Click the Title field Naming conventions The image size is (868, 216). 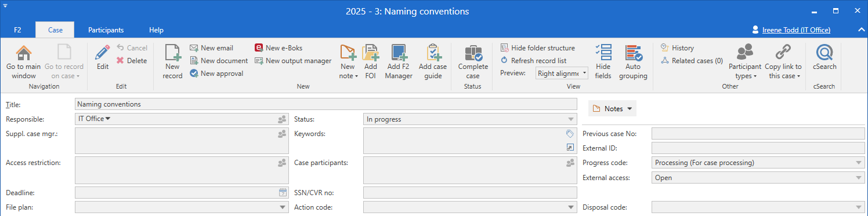(x=326, y=104)
